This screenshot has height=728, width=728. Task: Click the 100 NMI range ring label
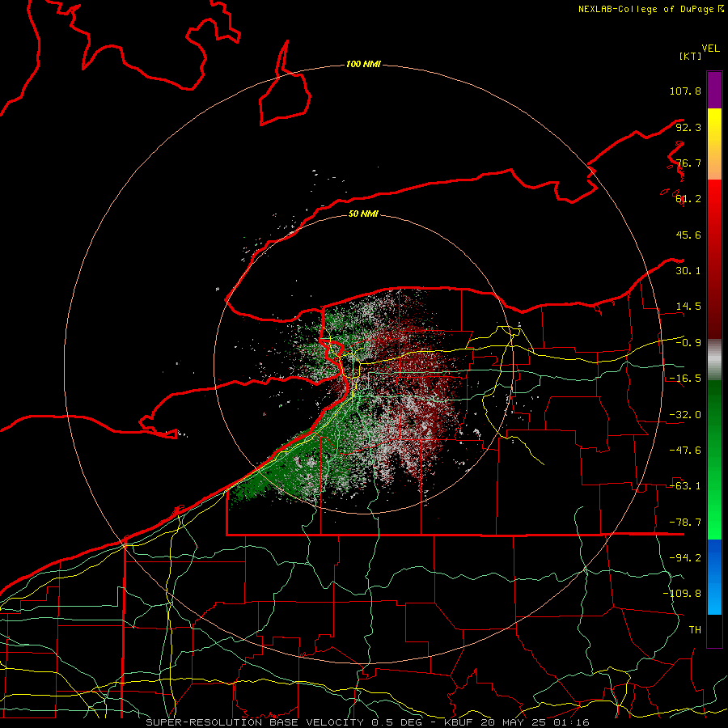coord(363,64)
